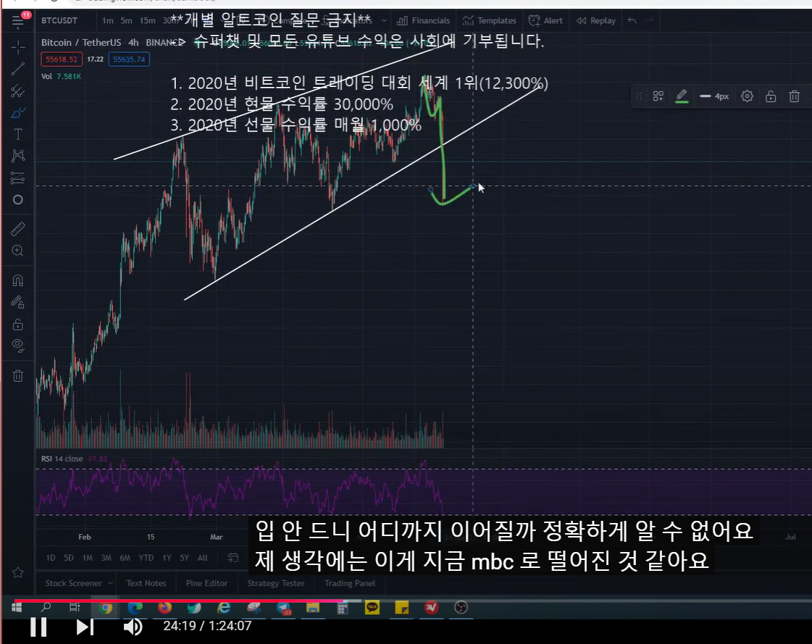The image size is (812, 644).
Task: Set date range to 6M
Action: click(x=125, y=558)
